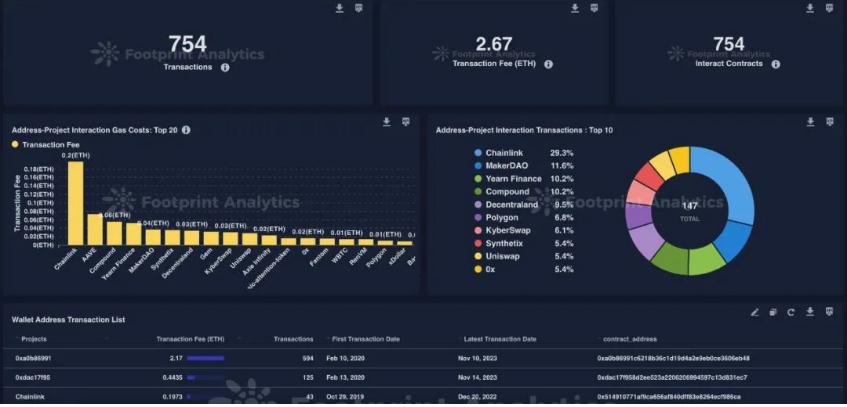
Task: Click the 147 TOTAL donut center label
Action: [690, 211]
